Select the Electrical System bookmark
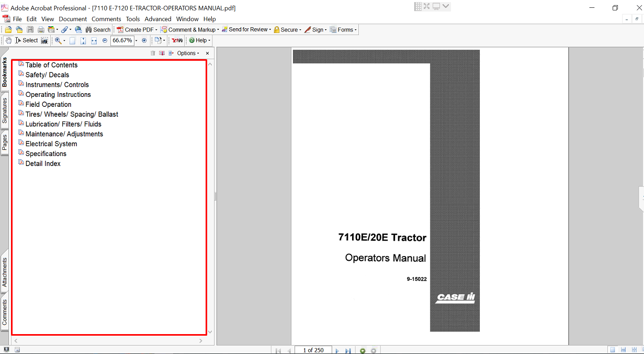This screenshot has height=354, width=644. pyautogui.click(x=51, y=144)
